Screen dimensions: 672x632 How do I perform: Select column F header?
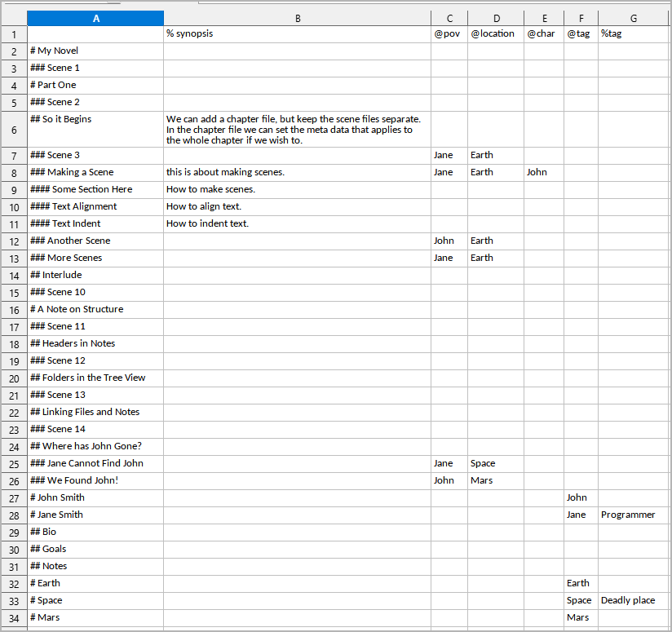tap(581, 19)
